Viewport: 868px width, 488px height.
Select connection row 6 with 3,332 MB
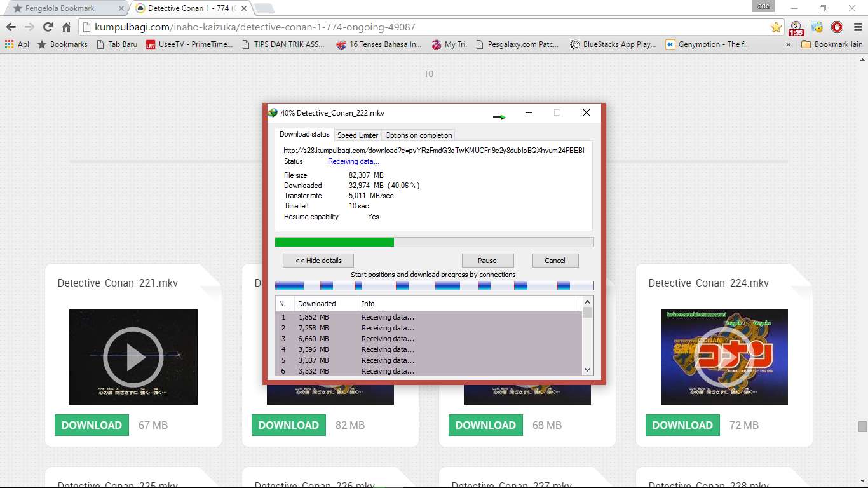(428, 371)
